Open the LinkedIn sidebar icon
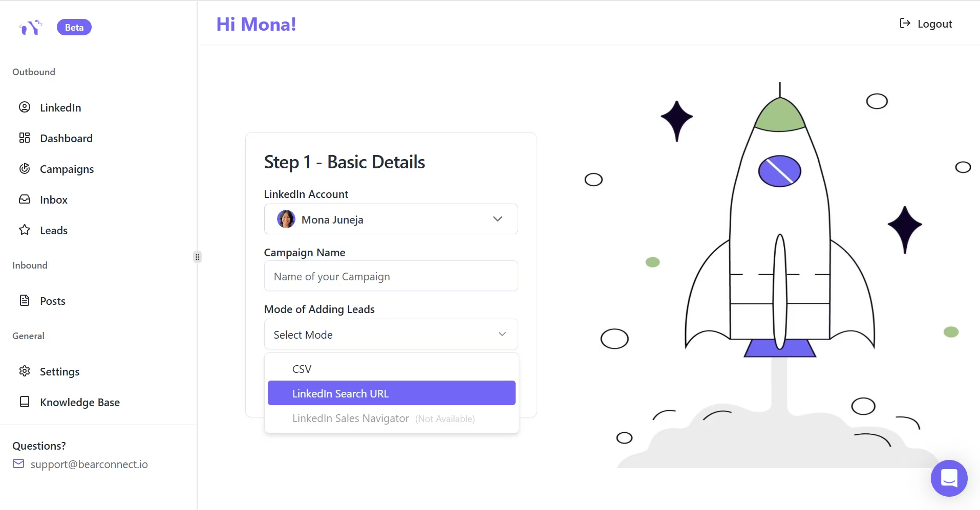 pyautogui.click(x=25, y=107)
